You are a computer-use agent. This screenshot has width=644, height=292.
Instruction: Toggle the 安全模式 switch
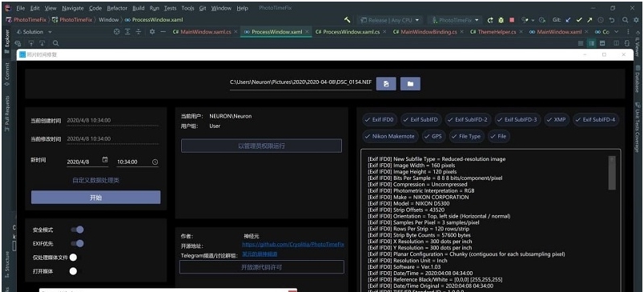(x=78, y=230)
